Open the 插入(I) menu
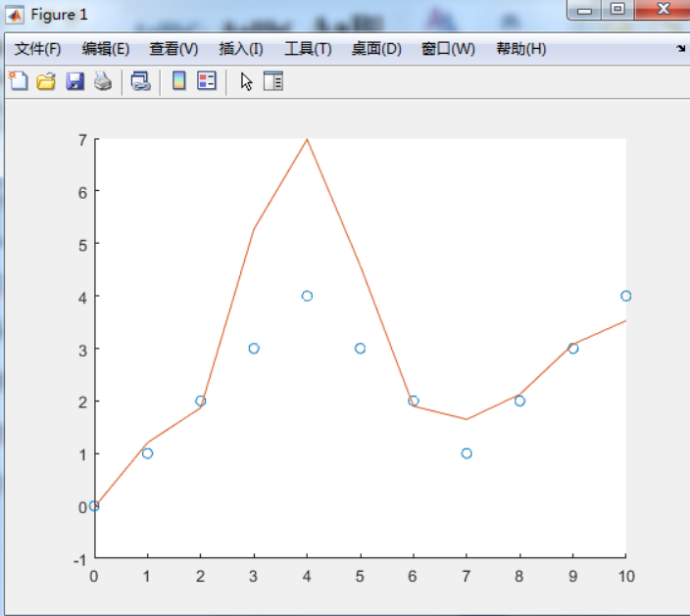690x616 pixels. point(241,49)
